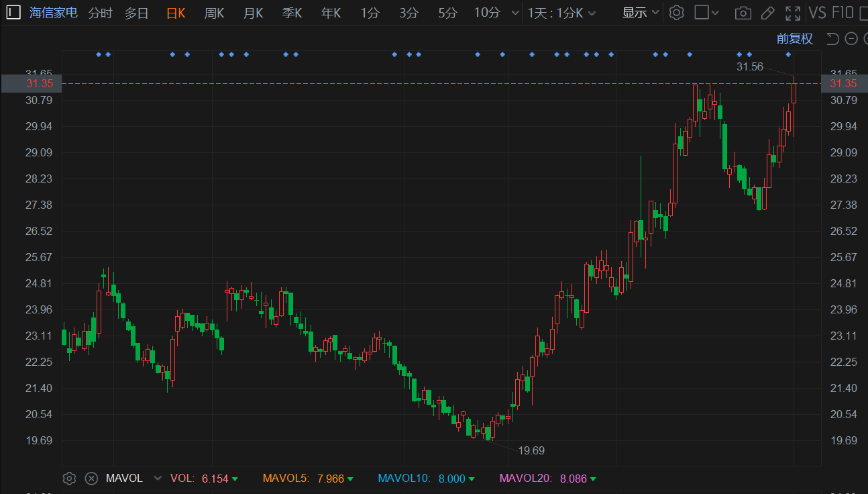Screen dimensions: 868x494
Task: Expand the MAVOL indicator dropdown
Action: pos(158,479)
